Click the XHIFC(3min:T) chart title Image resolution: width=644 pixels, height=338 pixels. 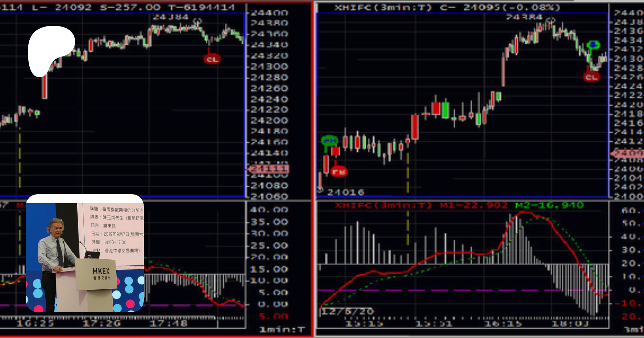[x=383, y=7]
